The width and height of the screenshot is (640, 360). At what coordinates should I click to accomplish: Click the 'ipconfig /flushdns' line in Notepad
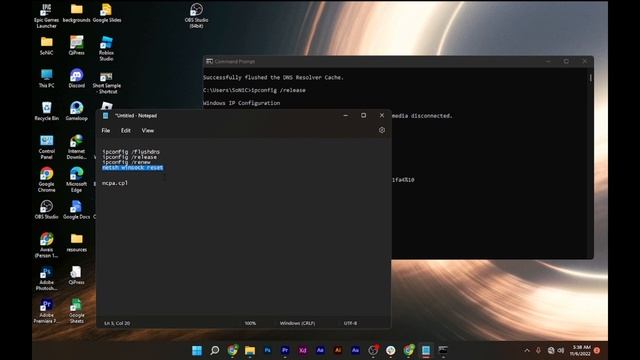[131, 151]
